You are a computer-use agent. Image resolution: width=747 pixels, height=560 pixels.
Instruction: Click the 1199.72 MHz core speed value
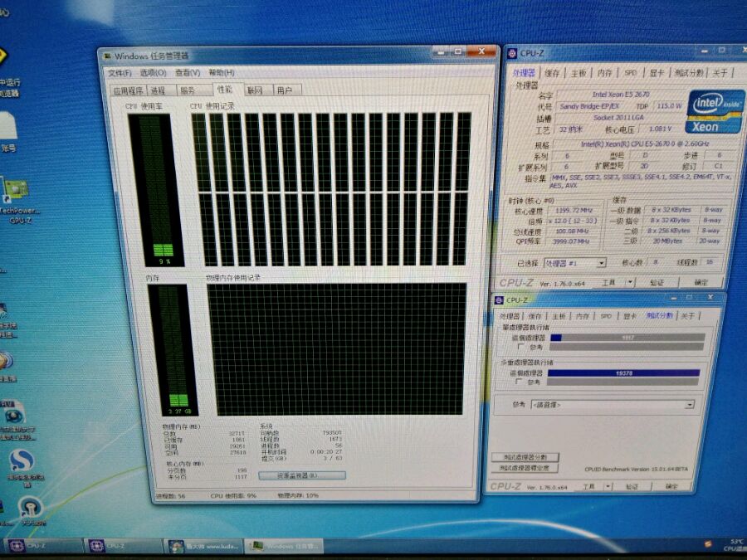pyautogui.click(x=574, y=210)
